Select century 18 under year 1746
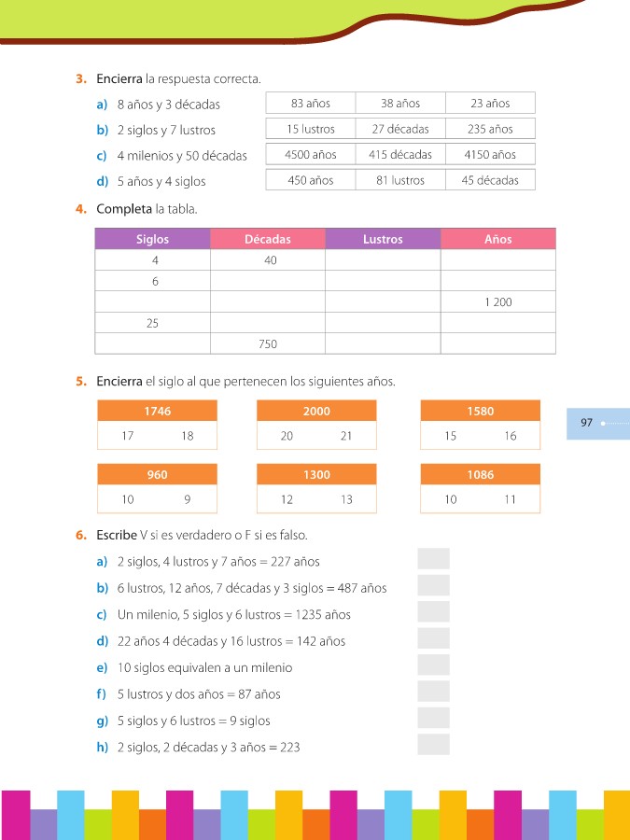 tap(188, 436)
